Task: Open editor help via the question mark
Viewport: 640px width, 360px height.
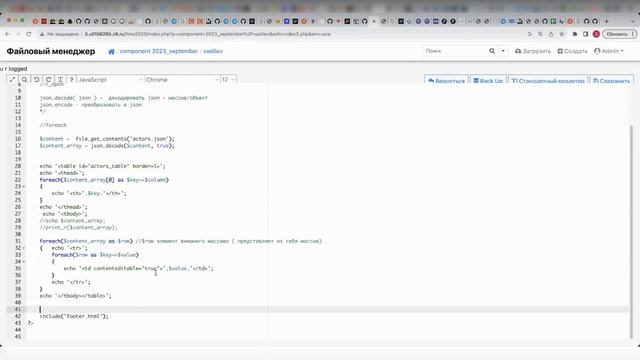Action: [x=71, y=80]
